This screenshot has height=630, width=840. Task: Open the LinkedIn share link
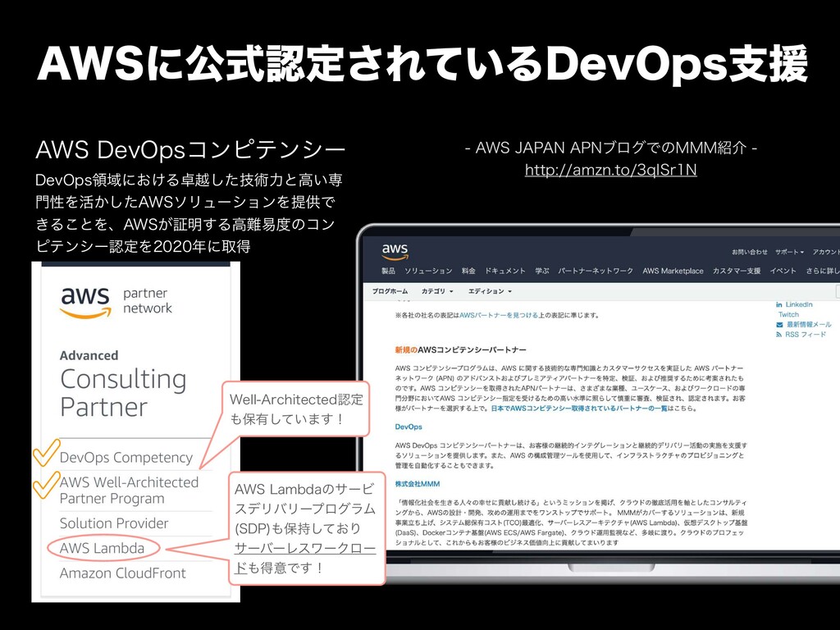coord(799,304)
